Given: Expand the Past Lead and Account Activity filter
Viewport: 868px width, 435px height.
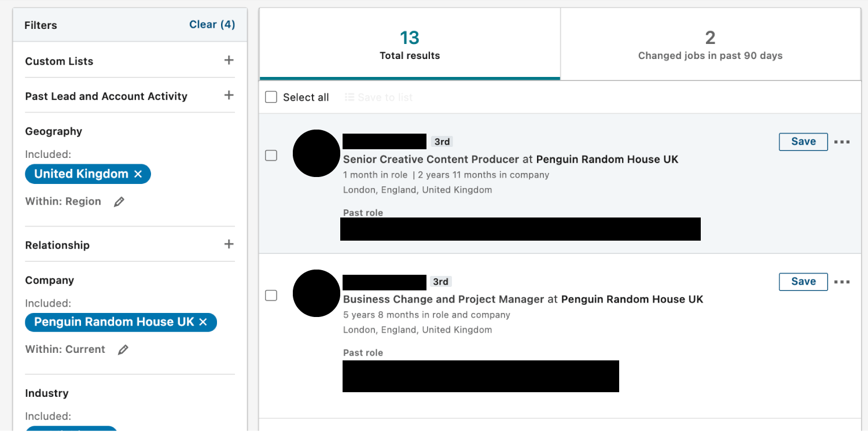Looking at the screenshot, I should (x=229, y=95).
